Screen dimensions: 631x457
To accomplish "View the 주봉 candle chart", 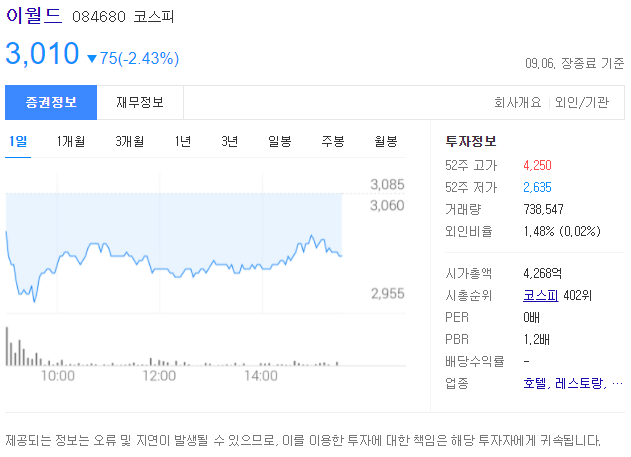I will click(333, 141).
